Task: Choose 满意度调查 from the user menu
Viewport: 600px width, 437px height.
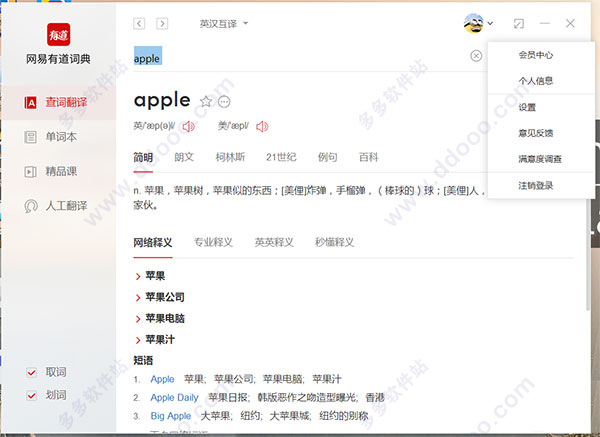Action: 541,159
